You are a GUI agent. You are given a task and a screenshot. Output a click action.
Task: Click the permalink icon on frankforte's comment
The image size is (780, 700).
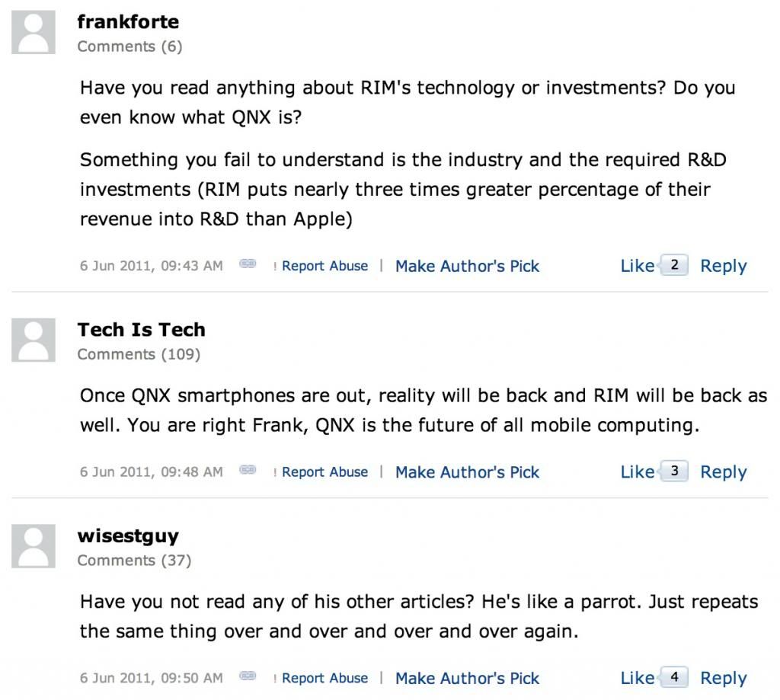(248, 264)
